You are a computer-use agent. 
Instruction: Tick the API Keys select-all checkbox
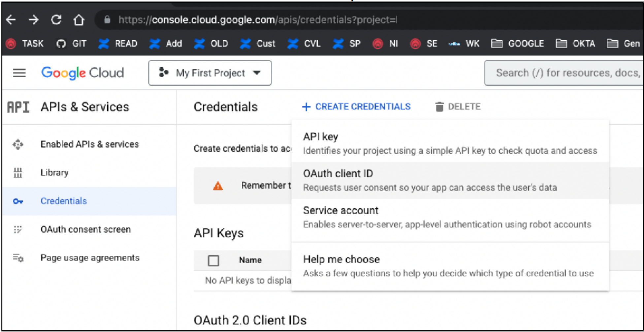pyautogui.click(x=213, y=260)
